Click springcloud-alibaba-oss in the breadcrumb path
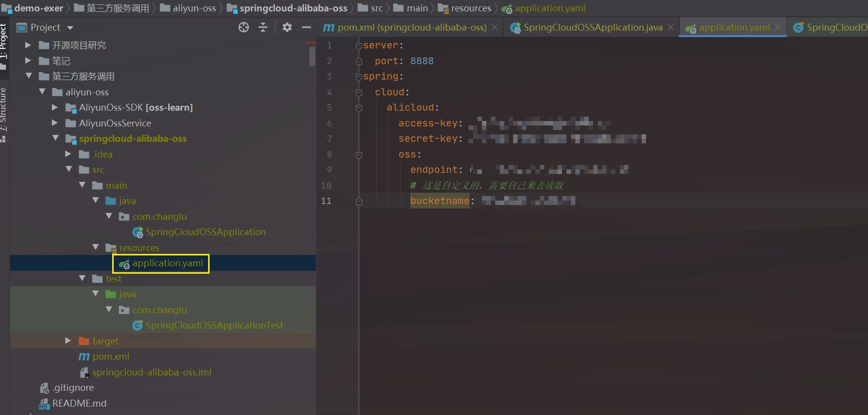868x415 pixels. (x=294, y=8)
